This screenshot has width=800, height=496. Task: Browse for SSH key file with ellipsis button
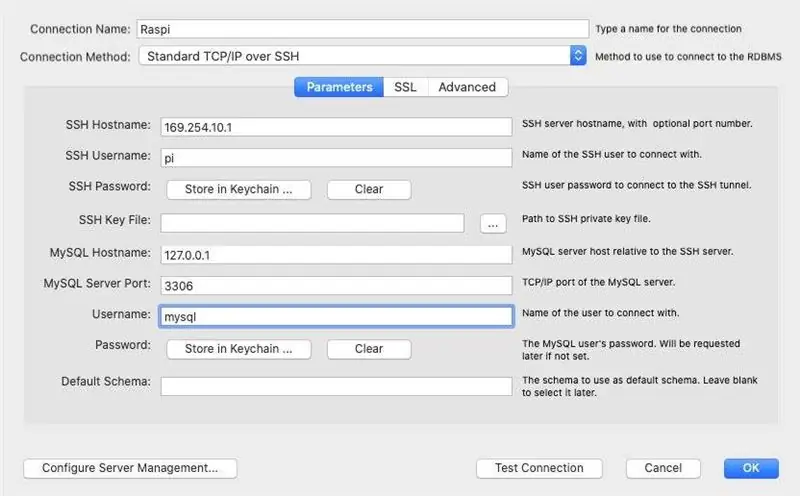coord(493,224)
